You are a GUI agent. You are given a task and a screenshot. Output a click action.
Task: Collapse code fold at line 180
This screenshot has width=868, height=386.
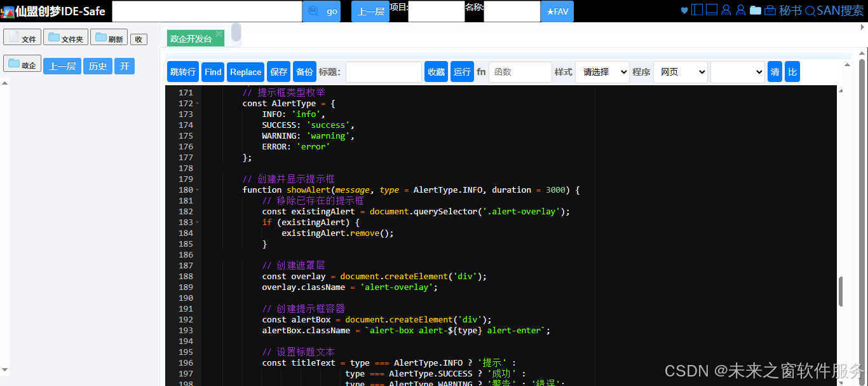click(198, 190)
